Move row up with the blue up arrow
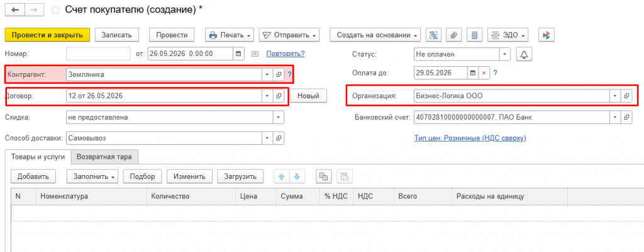Screen dimensions: 644x252 281,176
